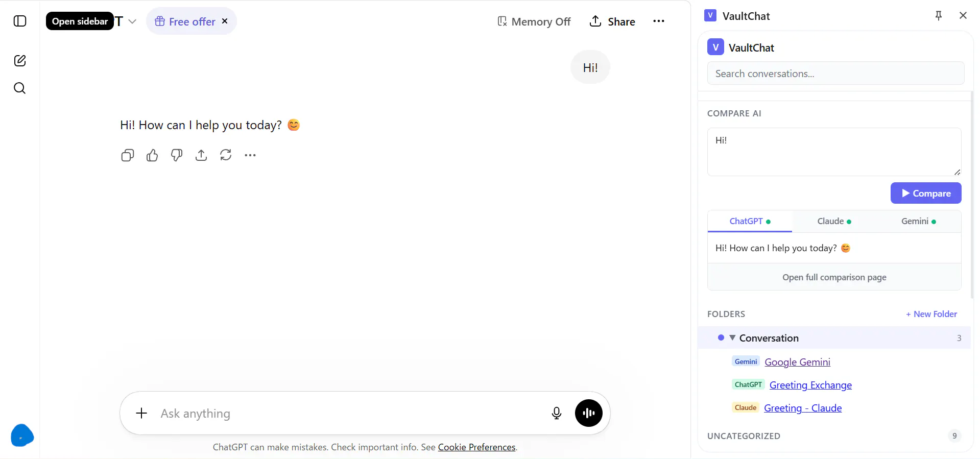Image resolution: width=980 pixels, height=459 pixels.
Task: Open the chat header more options menu
Action: (x=659, y=21)
